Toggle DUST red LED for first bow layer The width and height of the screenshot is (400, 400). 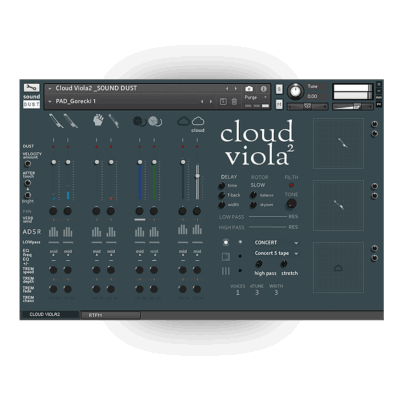pyautogui.click(x=54, y=146)
